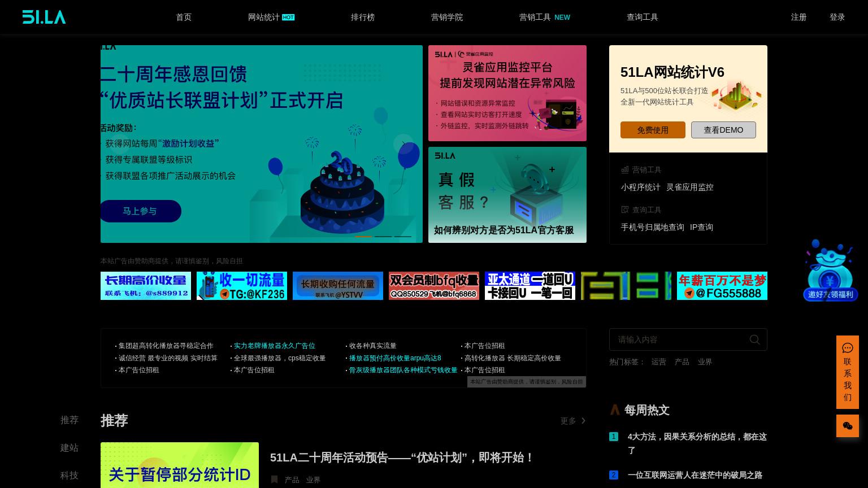Viewport: 868px width, 488px height.
Task: Select third carousel indicator dash
Action: (402, 236)
